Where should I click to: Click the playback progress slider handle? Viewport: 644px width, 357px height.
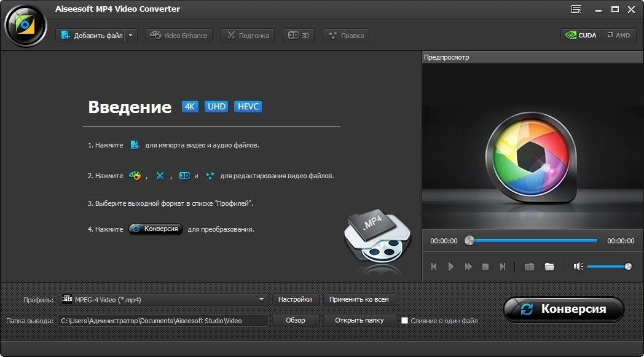pyautogui.click(x=469, y=241)
